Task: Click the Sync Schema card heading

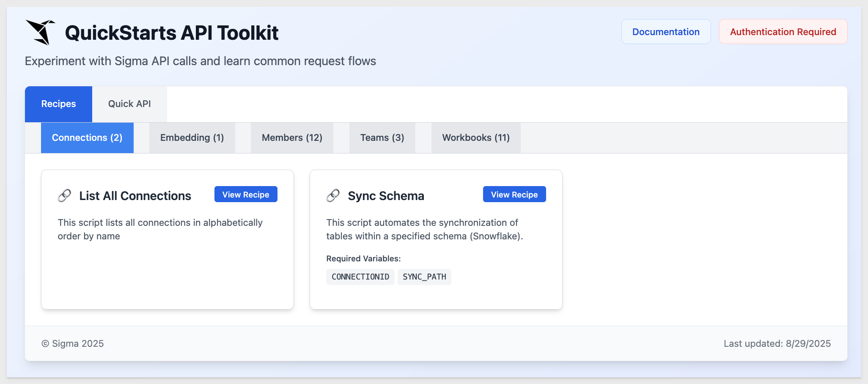Action: (x=386, y=196)
